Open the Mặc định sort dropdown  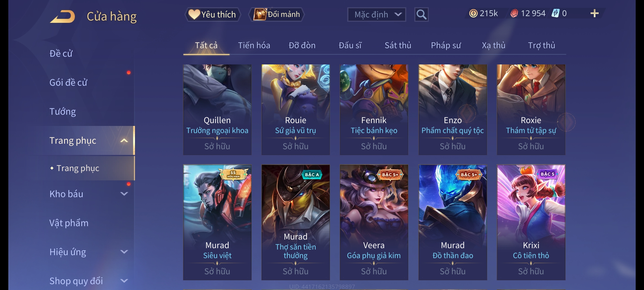pyautogui.click(x=376, y=15)
